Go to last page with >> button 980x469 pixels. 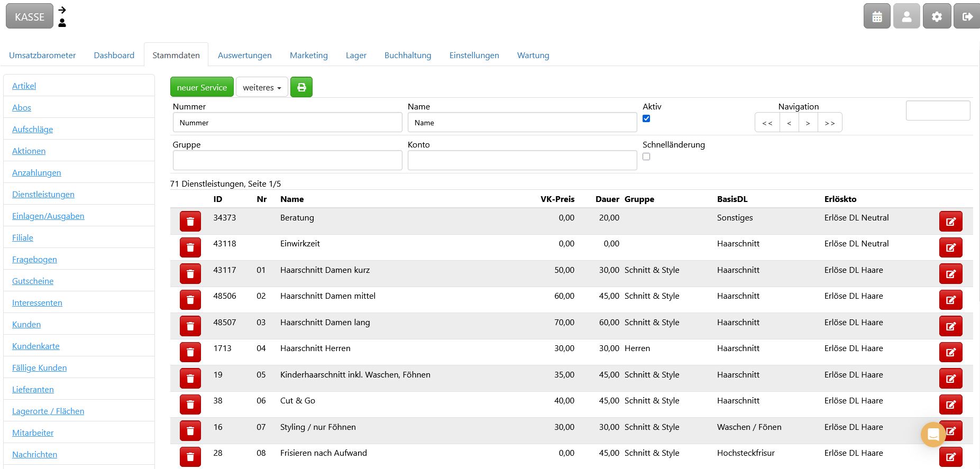tap(830, 123)
